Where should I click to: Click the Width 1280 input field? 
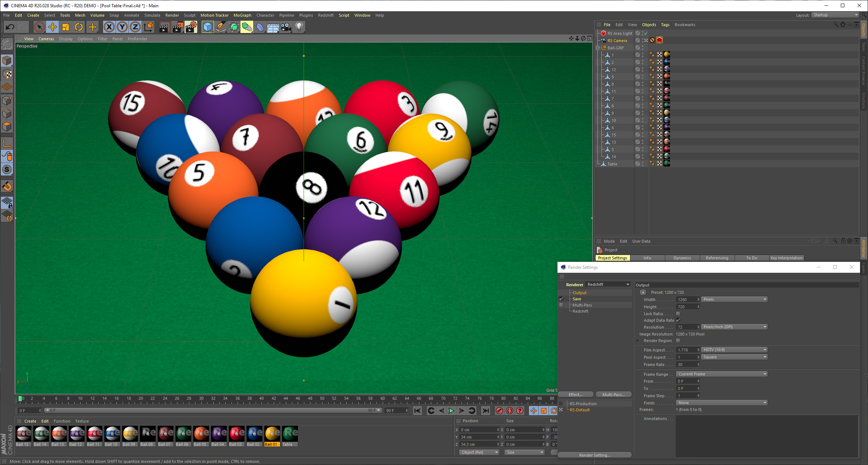[688, 300]
